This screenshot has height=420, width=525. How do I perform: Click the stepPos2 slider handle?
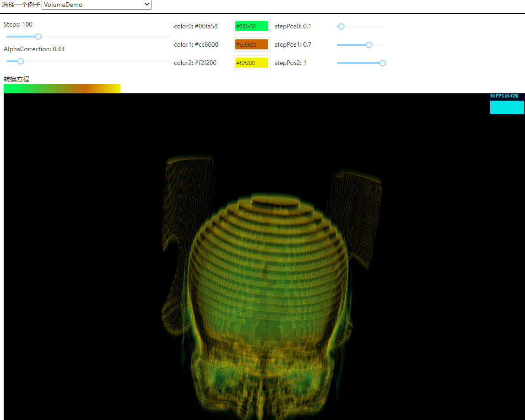(x=383, y=63)
